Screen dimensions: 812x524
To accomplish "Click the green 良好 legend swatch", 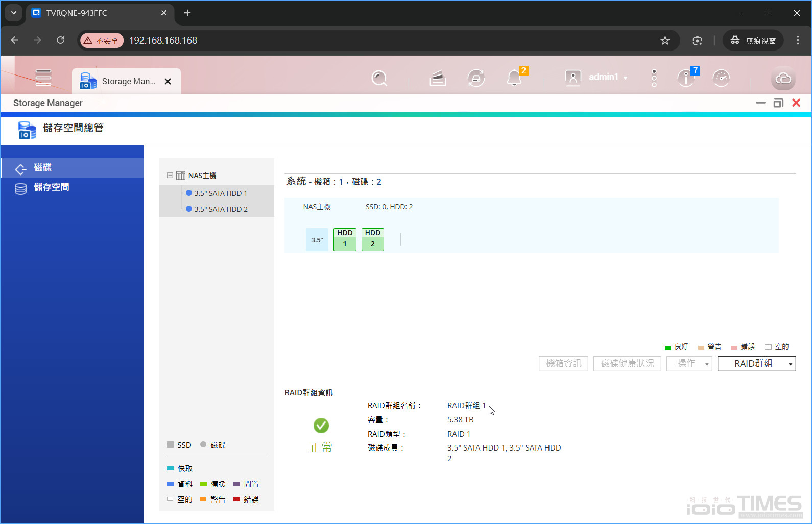I will [667, 347].
